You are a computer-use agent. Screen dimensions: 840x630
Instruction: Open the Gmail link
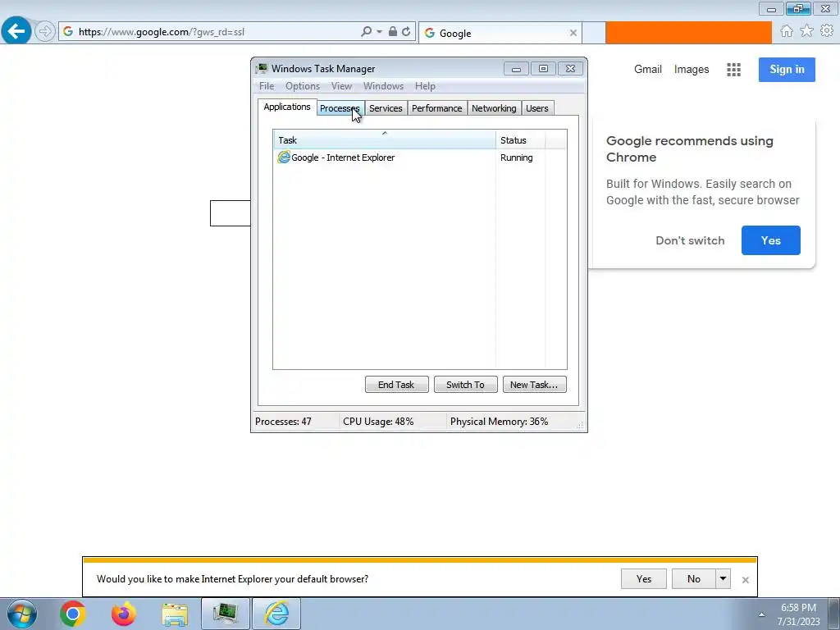[648, 69]
